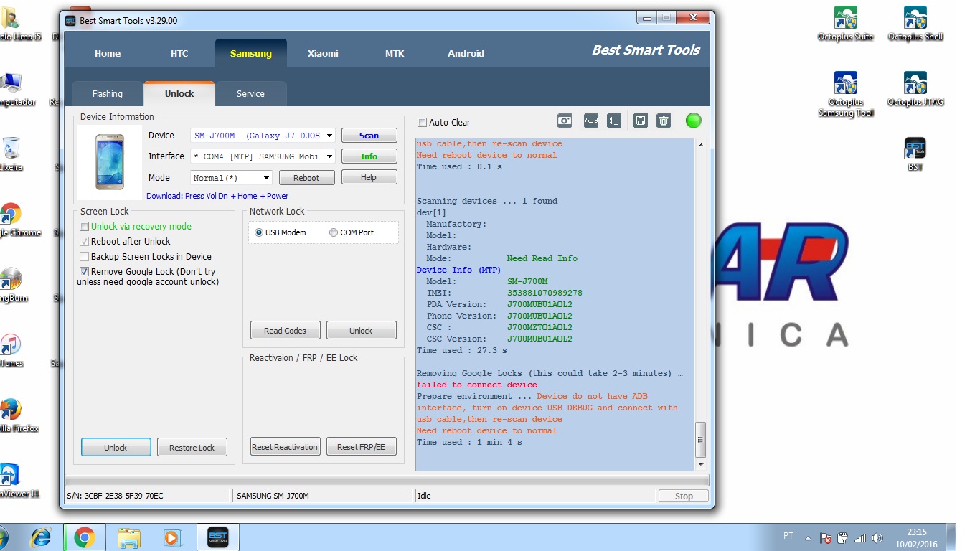Uncheck Remove Google Lock checkbox
This screenshot has height=551, width=980.
pyautogui.click(x=85, y=272)
